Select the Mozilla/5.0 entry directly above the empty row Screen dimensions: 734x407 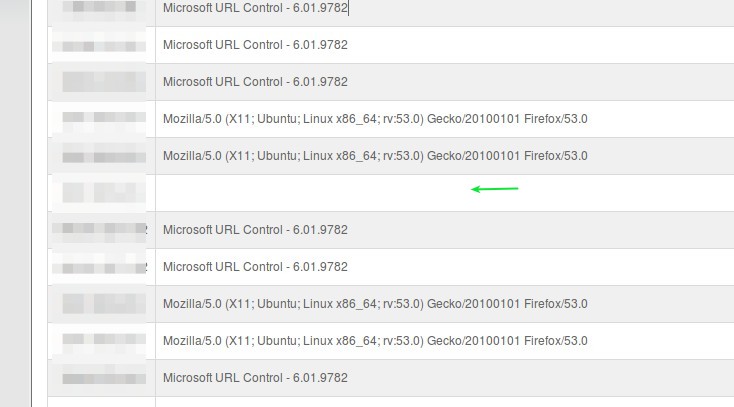[375, 156]
